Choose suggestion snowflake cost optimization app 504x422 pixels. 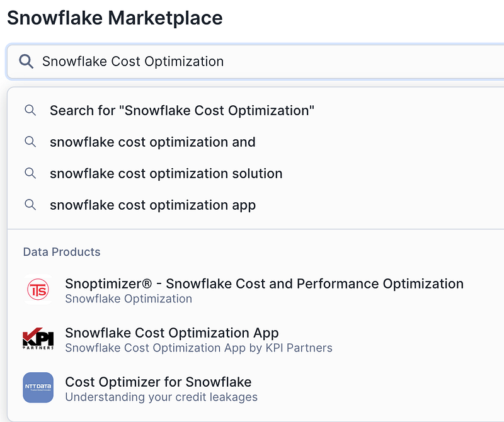point(152,205)
